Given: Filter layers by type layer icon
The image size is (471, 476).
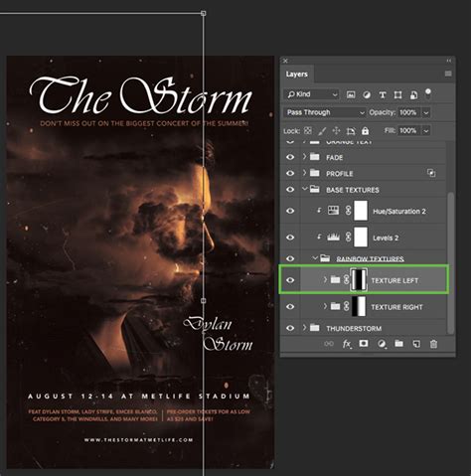Looking at the screenshot, I should coord(383,95).
